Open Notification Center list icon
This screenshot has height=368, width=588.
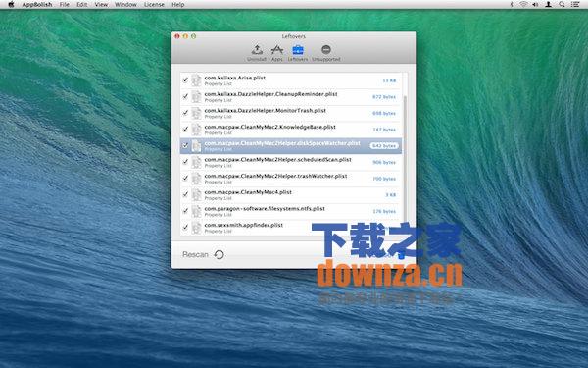point(575,5)
